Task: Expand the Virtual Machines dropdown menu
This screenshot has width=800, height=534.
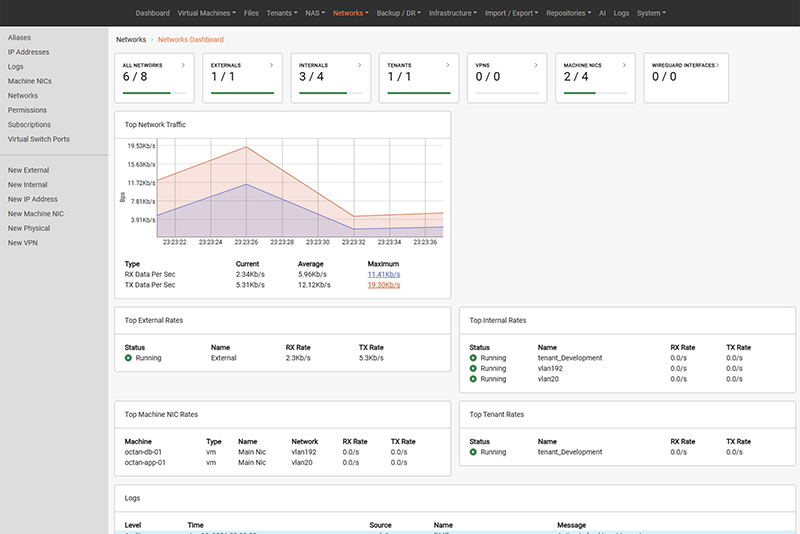Action: pyautogui.click(x=207, y=13)
